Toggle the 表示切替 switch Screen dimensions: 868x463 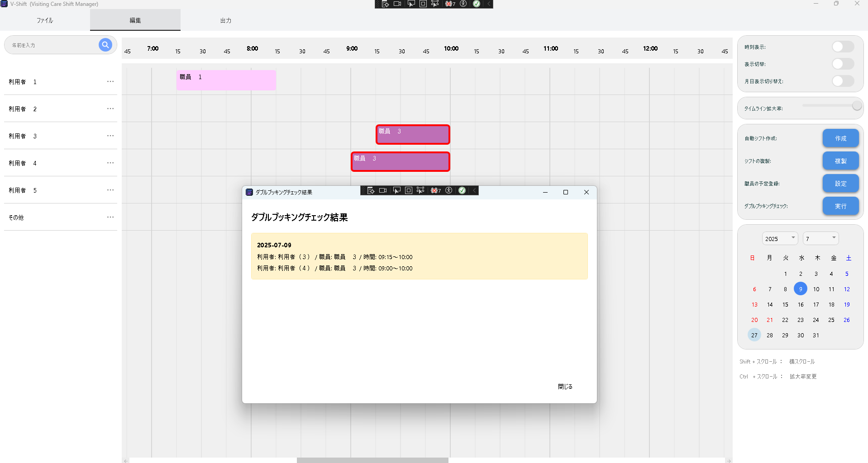point(843,64)
